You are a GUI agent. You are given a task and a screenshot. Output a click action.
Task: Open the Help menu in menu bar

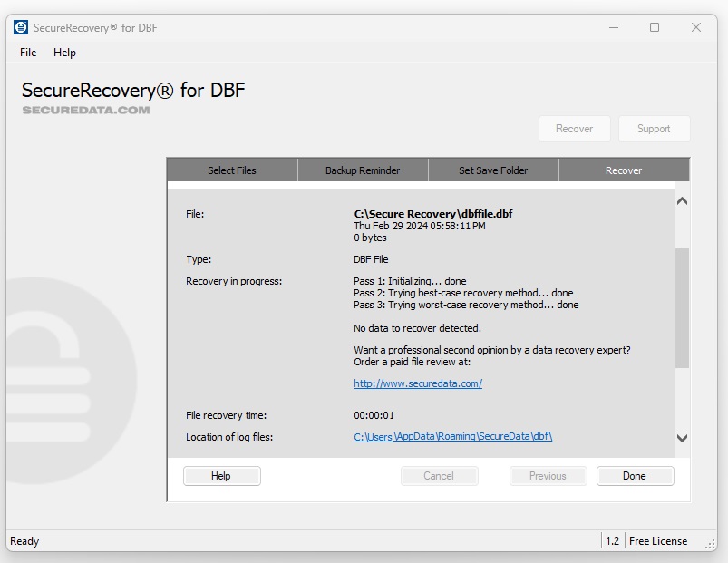64,53
